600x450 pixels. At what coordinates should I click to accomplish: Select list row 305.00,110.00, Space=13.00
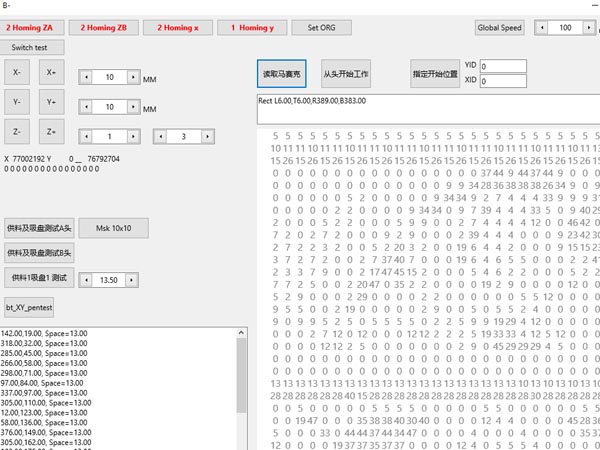point(46,403)
